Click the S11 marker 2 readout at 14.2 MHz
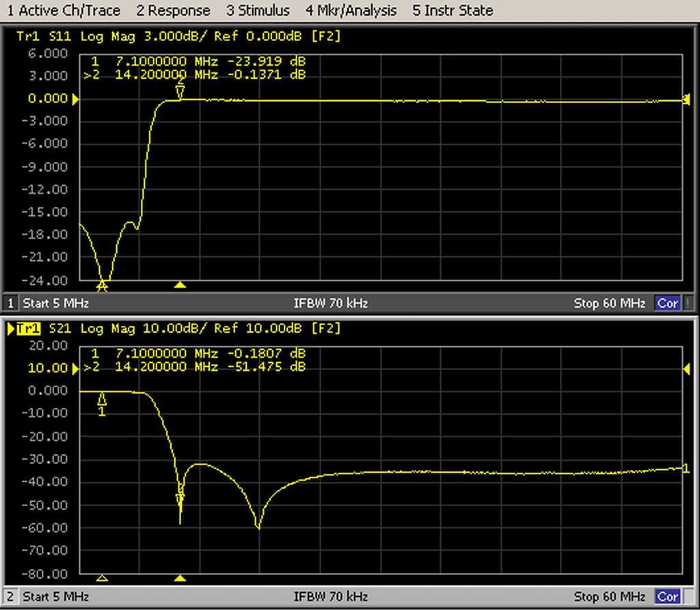 pos(200,75)
